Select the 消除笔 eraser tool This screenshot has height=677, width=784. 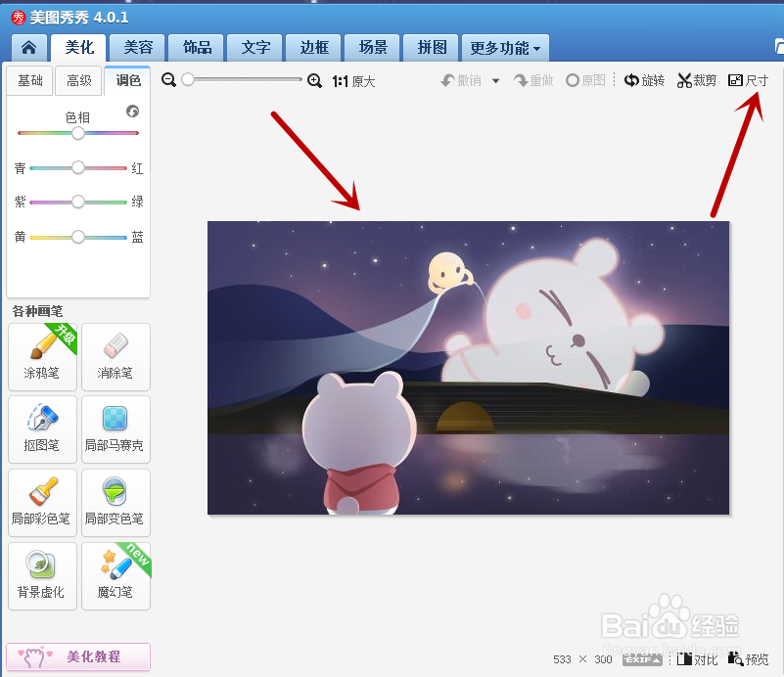click(x=115, y=357)
